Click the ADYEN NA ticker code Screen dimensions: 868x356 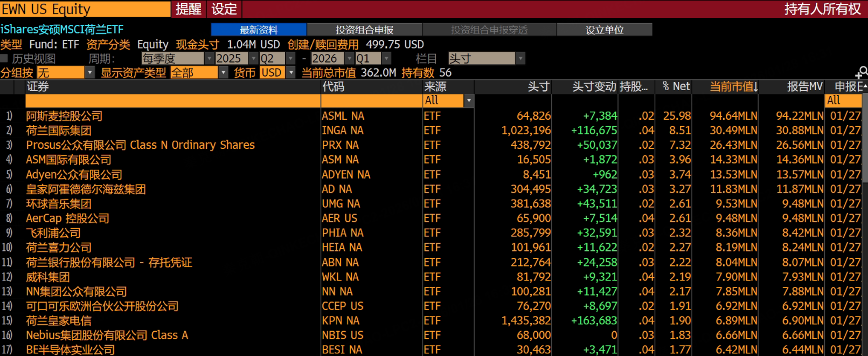[346, 175]
